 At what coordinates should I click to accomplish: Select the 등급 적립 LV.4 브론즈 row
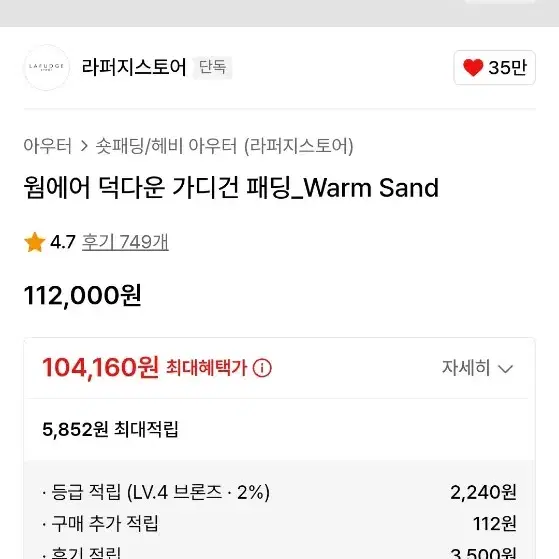click(279, 492)
